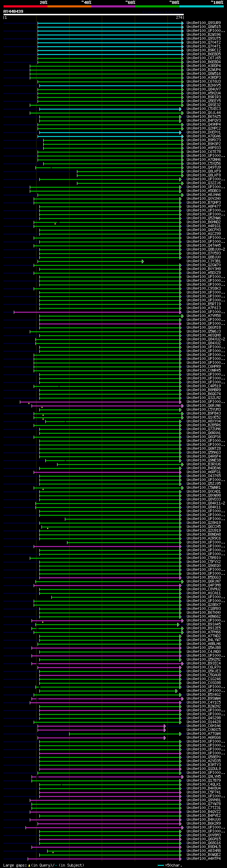Image resolution: width=227 pixels, height=868 pixels.
Task: Open hit UniRef100_Q8W515
Action: tap(204, 27)
